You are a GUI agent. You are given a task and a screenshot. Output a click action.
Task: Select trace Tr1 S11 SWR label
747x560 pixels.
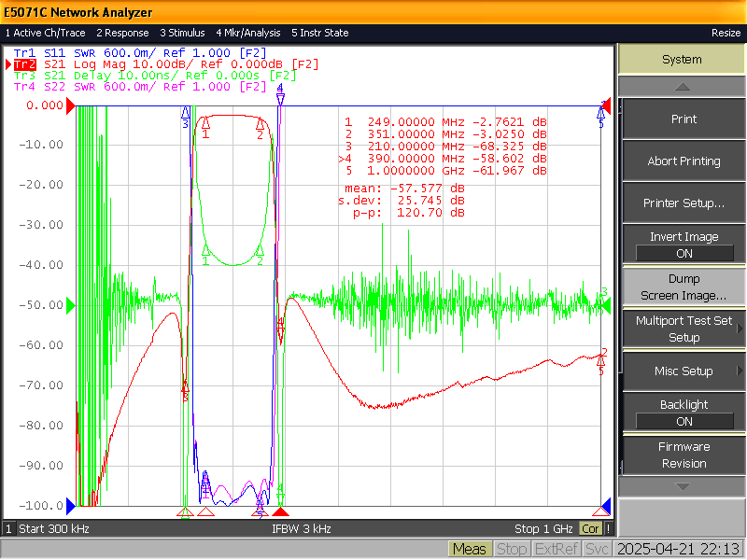click(139, 53)
